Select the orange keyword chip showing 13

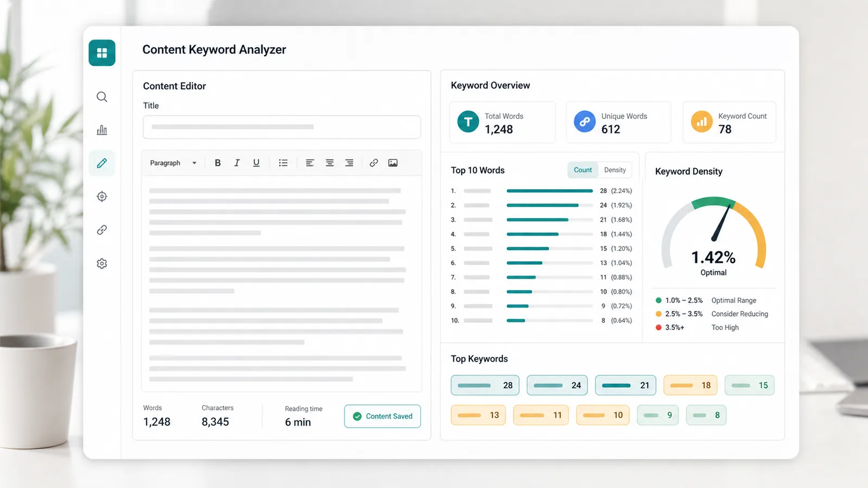[478, 415]
